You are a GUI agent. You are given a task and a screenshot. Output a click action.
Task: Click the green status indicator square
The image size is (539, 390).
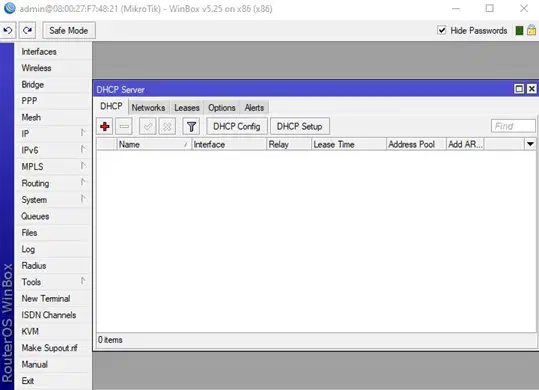[x=519, y=31]
